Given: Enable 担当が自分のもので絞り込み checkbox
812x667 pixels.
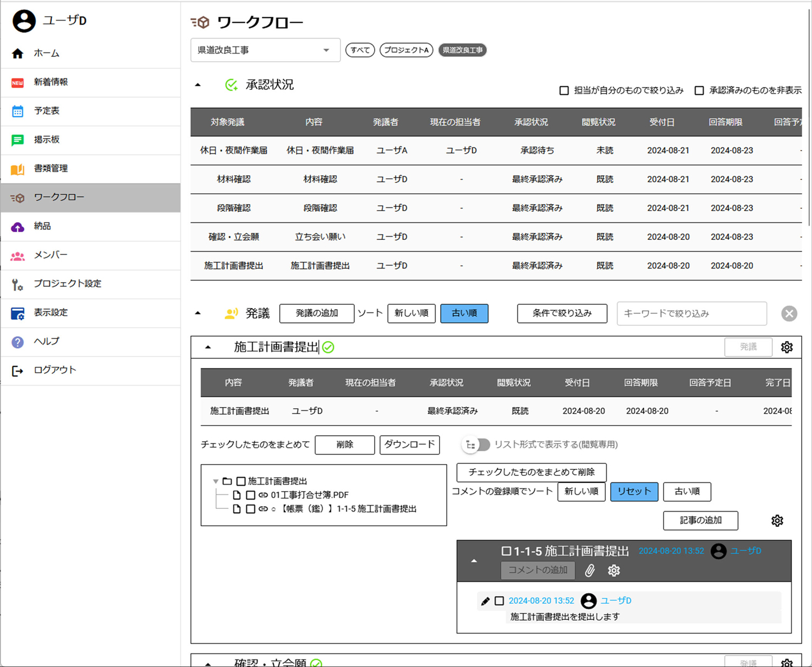Looking at the screenshot, I should click(x=564, y=90).
